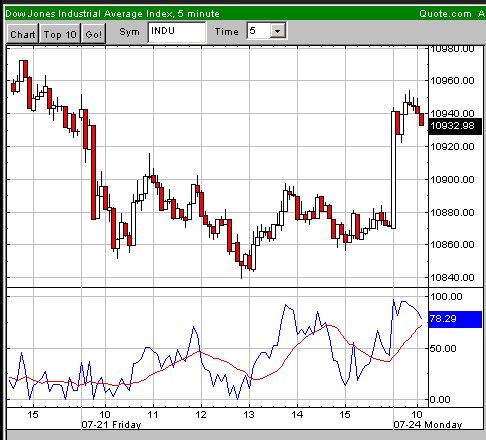Click the 10900.00 price axis label
The image size is (486, 440).
tap(452, 179)
